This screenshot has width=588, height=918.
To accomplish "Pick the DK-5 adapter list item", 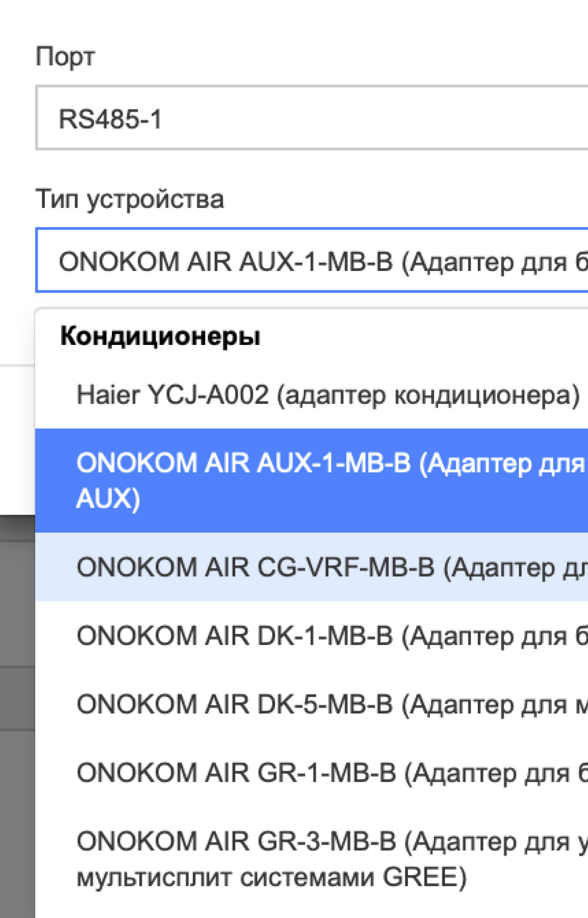I will (313, 704).
